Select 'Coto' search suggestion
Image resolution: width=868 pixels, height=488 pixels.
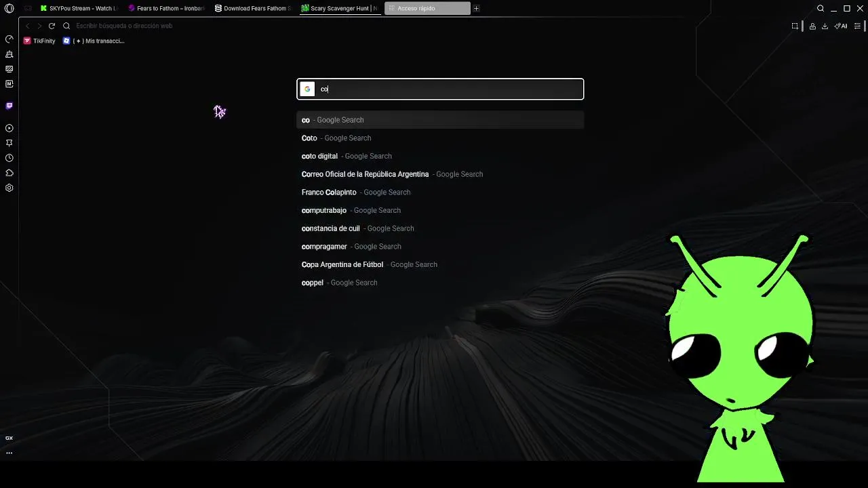pyautogui.click(x=440, y=138)
